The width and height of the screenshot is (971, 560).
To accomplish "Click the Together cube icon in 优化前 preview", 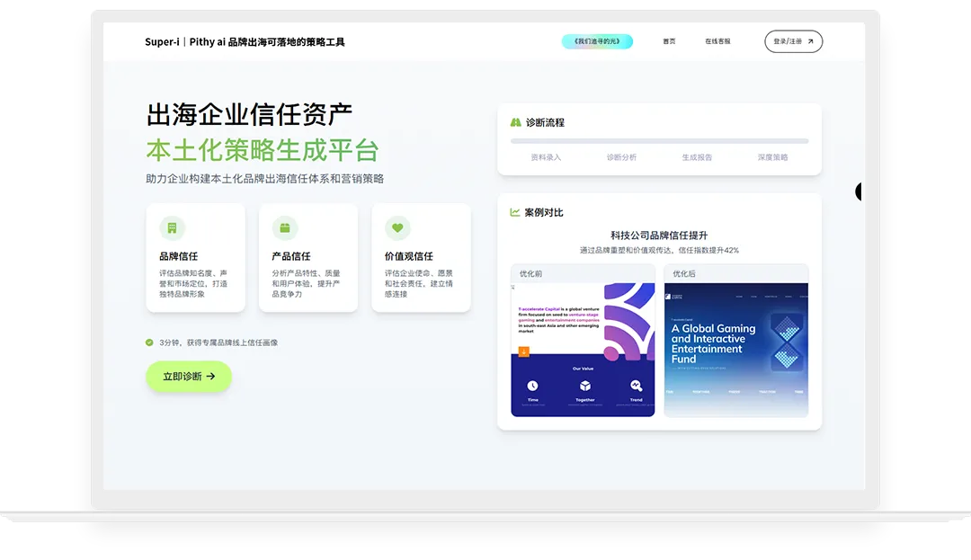I will 585,386.
